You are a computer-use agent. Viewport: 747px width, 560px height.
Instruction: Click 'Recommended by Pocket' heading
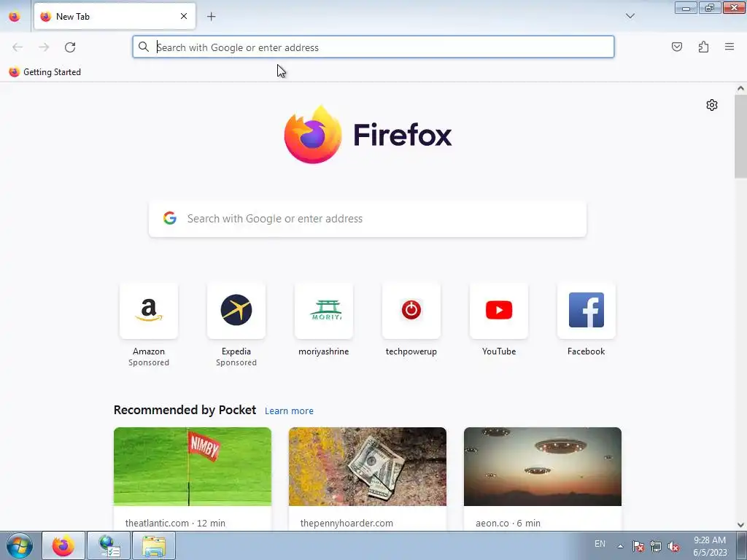pyautogui.click(x=185, y=410)
